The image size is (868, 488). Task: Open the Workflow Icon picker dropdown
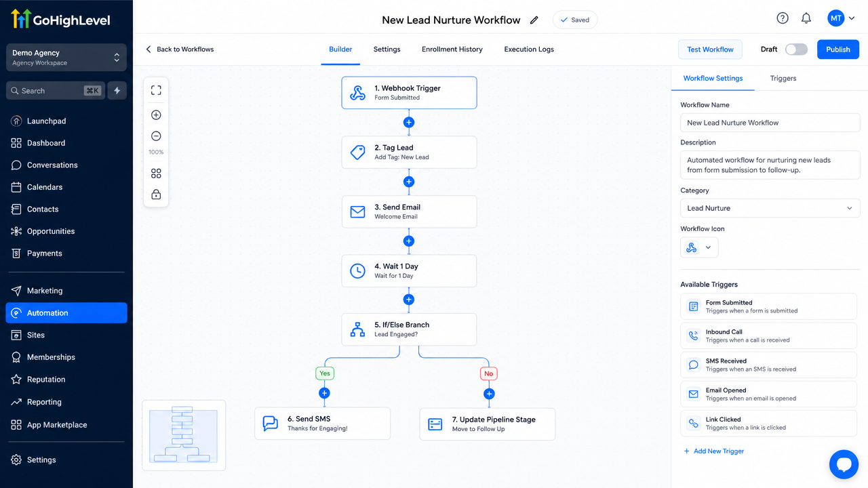point(699,247)
